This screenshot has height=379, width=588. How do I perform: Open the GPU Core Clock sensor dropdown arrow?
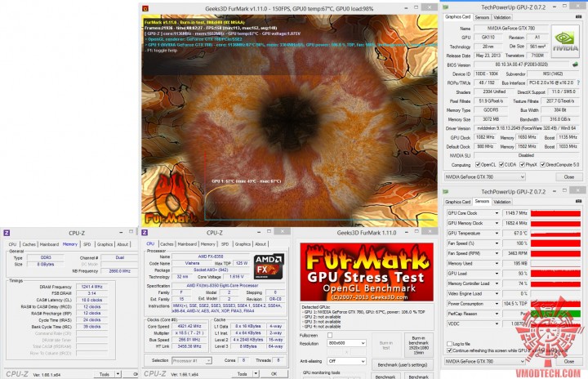click(x=497, y=213)
